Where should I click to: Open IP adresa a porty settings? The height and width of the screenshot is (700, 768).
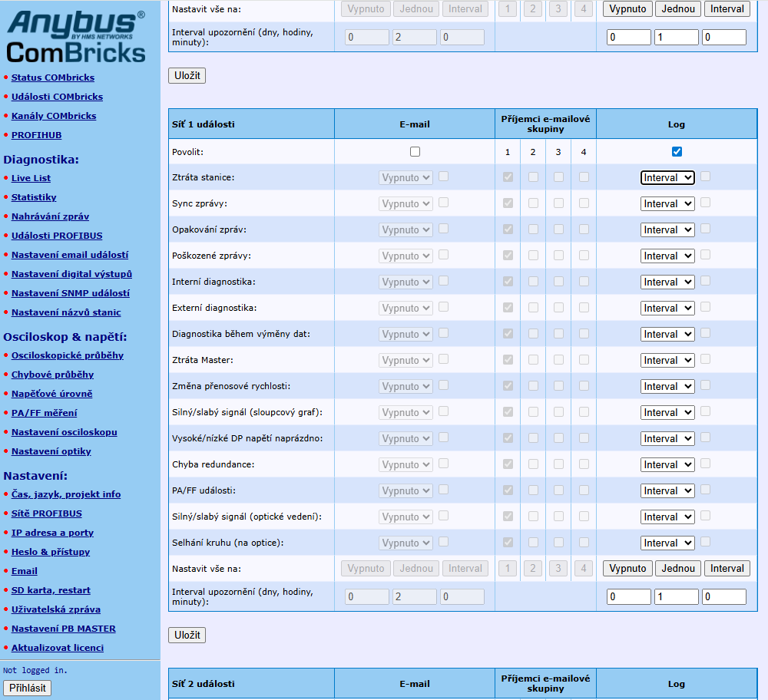coord(52,533)
